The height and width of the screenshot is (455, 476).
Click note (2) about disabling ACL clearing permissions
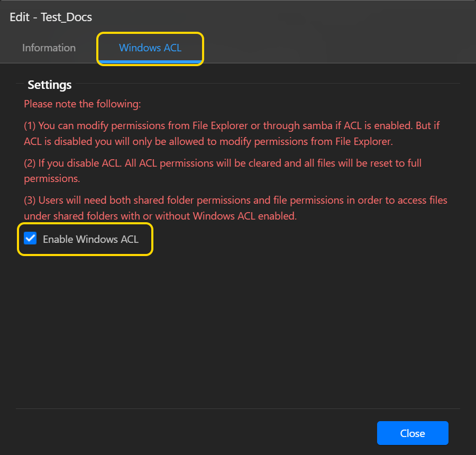[223, 171]
